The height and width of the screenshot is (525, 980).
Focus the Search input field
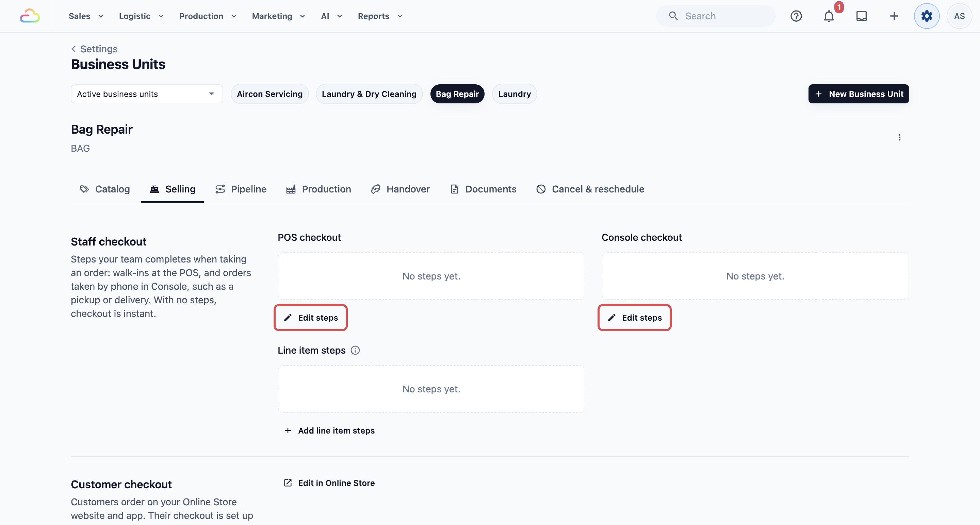click(716, 16)
